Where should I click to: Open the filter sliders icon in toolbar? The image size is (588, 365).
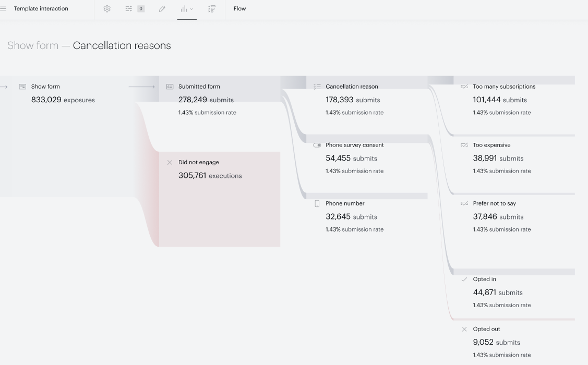(129, 9)
